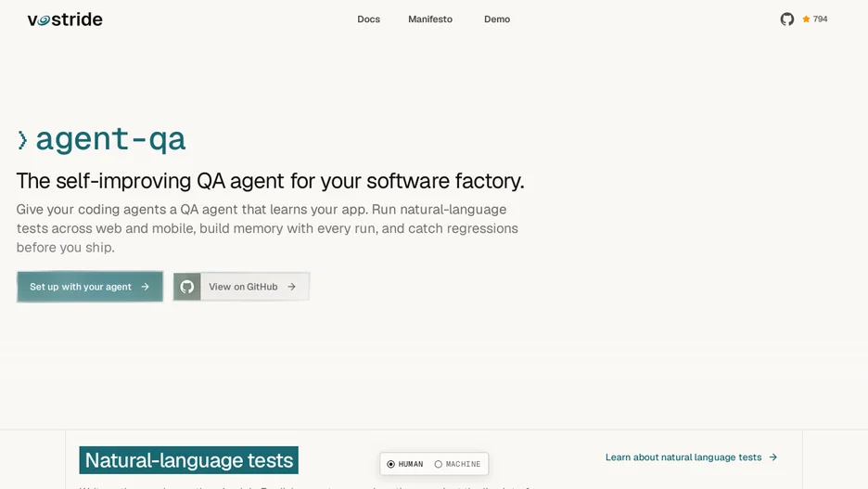This screenshot has height=489, width=868.
Task: Select the MACHINE radio option
Action: coord(457,464)
